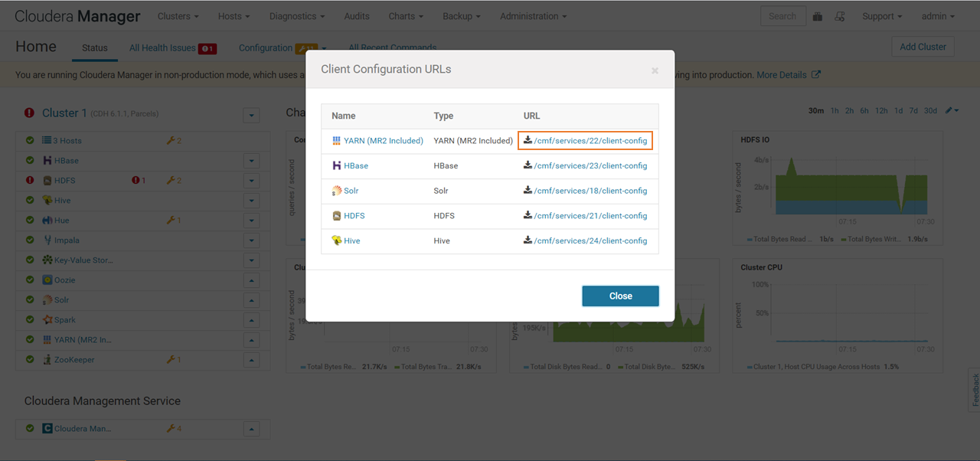Open the chart edit pencil dropdown
The height and width of the screenshot is (461, 980).
(952, 111)
